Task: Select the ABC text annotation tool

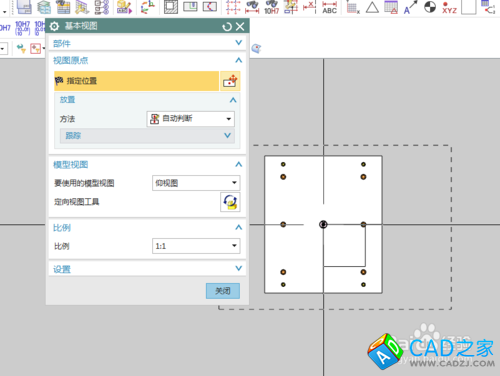Action: pos(329,8)
